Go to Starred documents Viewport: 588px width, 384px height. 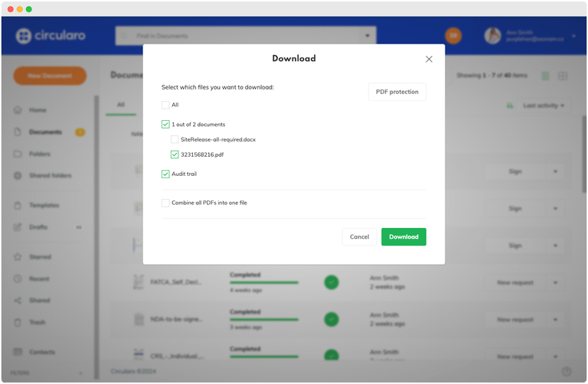click(40, 257)
